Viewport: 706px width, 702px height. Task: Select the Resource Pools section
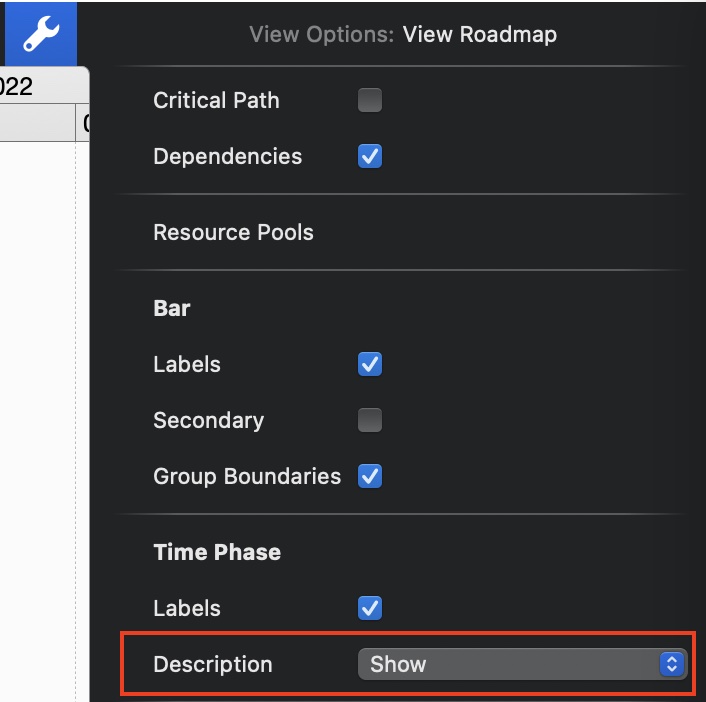233,232
